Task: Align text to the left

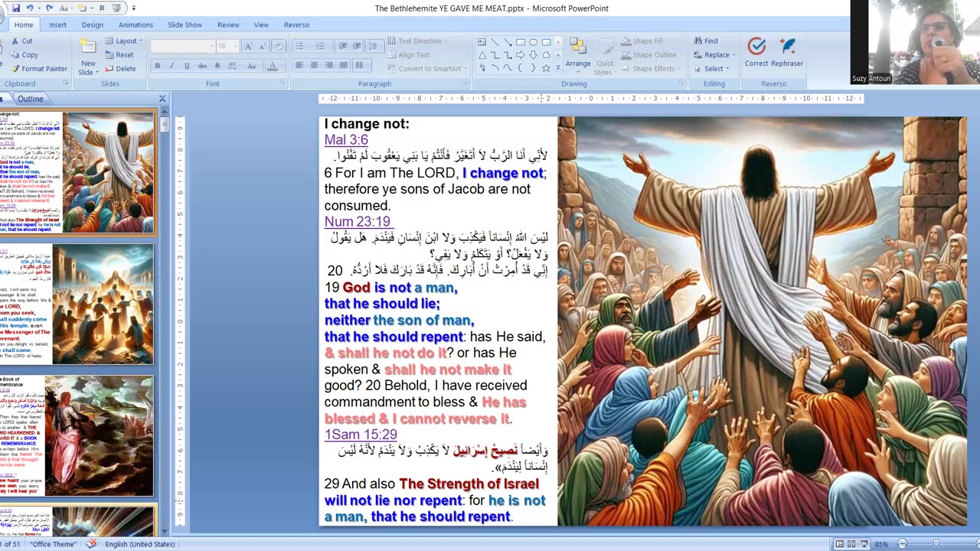Action: (x=299, y=66)
